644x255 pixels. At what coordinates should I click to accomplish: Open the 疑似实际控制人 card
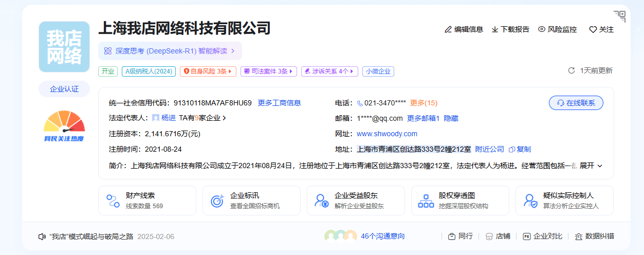[564, 201]
